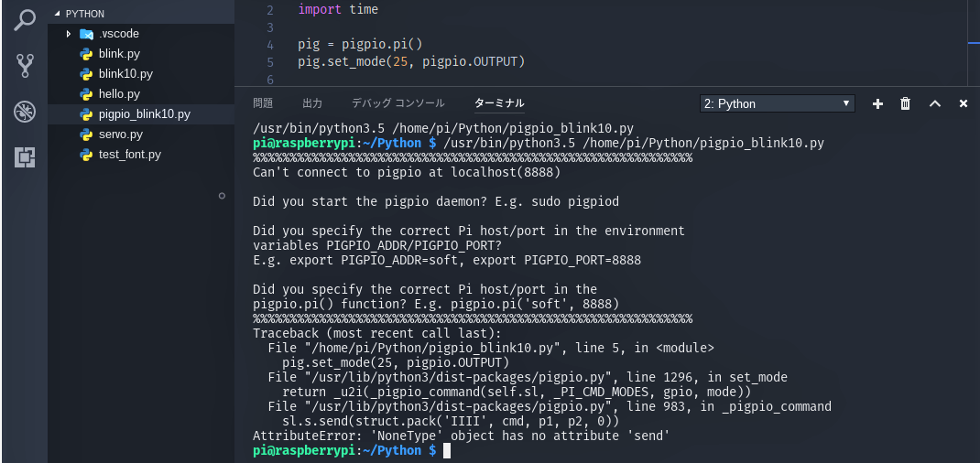The width and height of the screenshot is (980, 463).
Task: Maximize the panel with up chevron
Action: click(935, 104)
